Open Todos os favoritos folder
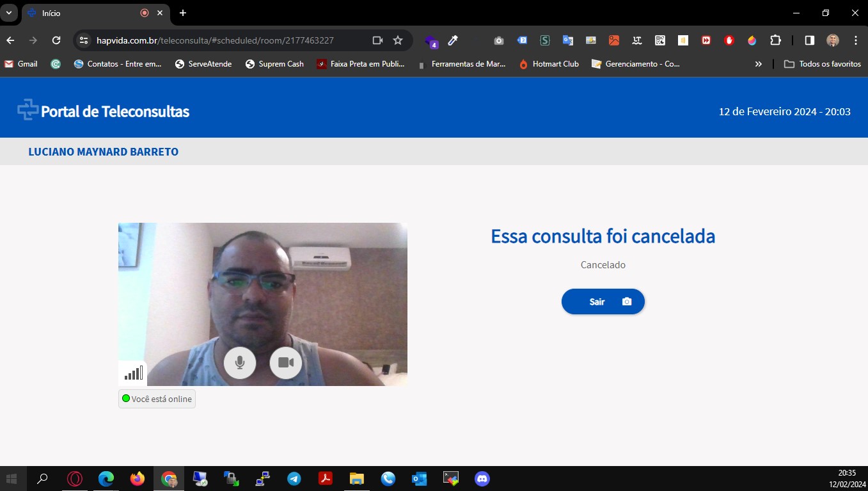The width and height of the screenshot is (868, 491). pos(823,64)
